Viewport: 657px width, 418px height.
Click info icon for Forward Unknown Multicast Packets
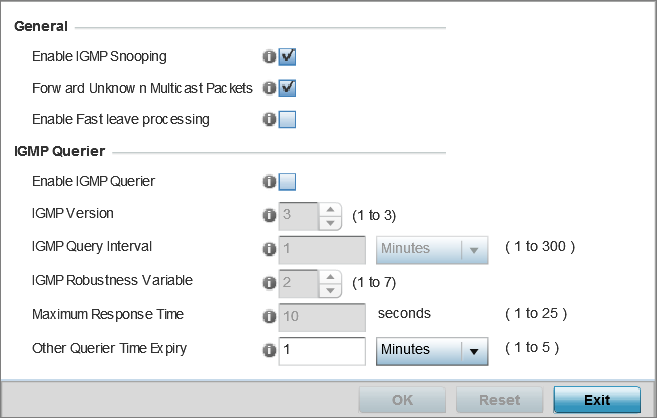click(x=269, y=88)
